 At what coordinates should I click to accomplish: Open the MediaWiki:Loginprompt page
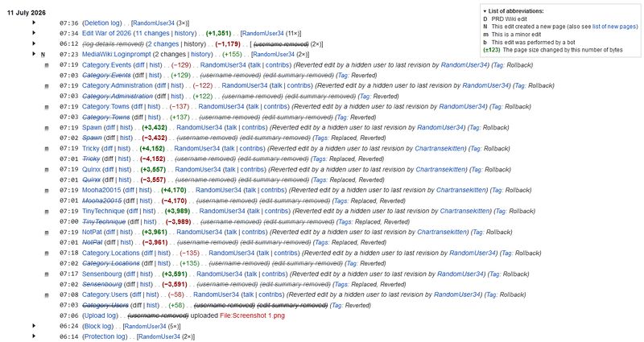pos(116,54)
